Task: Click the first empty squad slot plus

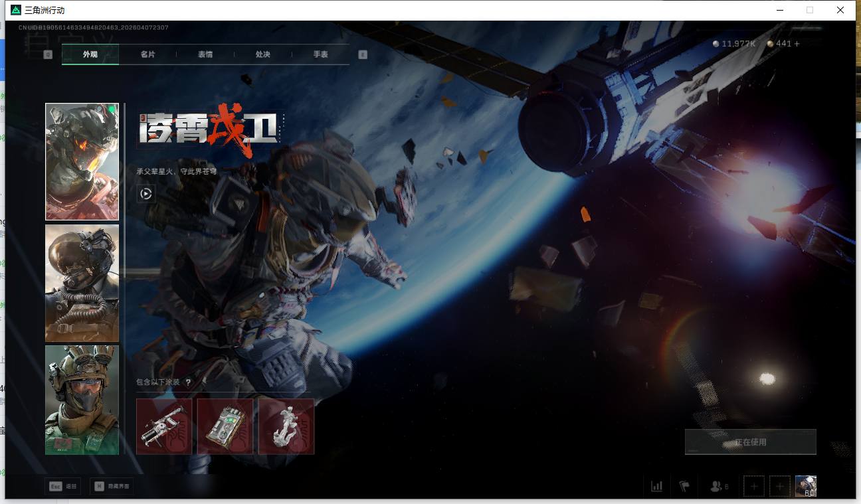Action: click(754, 487)
